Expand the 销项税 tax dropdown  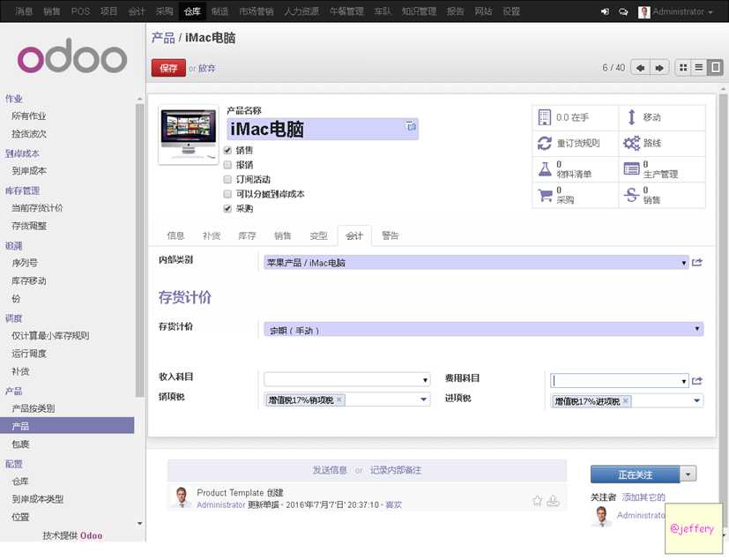tap(423, 399)
